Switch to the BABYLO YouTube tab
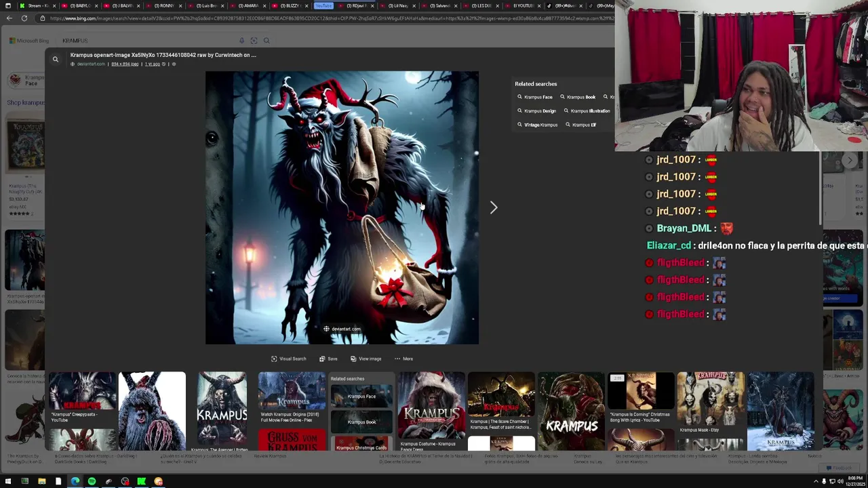868x488 pixels. tap(78, 5)
